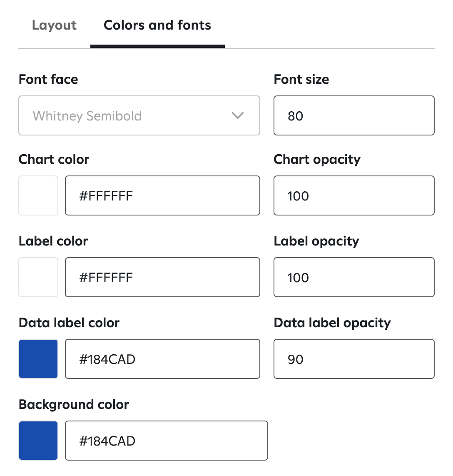Screen dimensions: 453x476
Task: Click the Background color hex field
Action: pyautogui.click(x=167, y=441)
